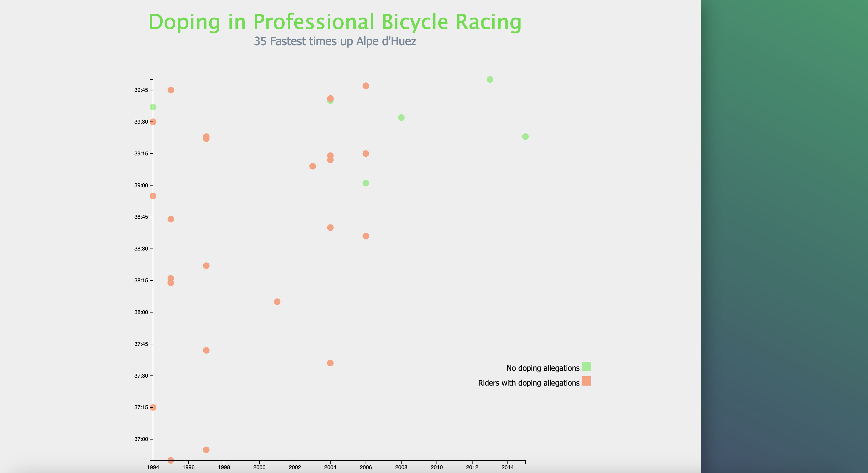This screenshot has height=473, width=868.
Task: Click the 'No doping allegations' legend label
Action: 543,368
